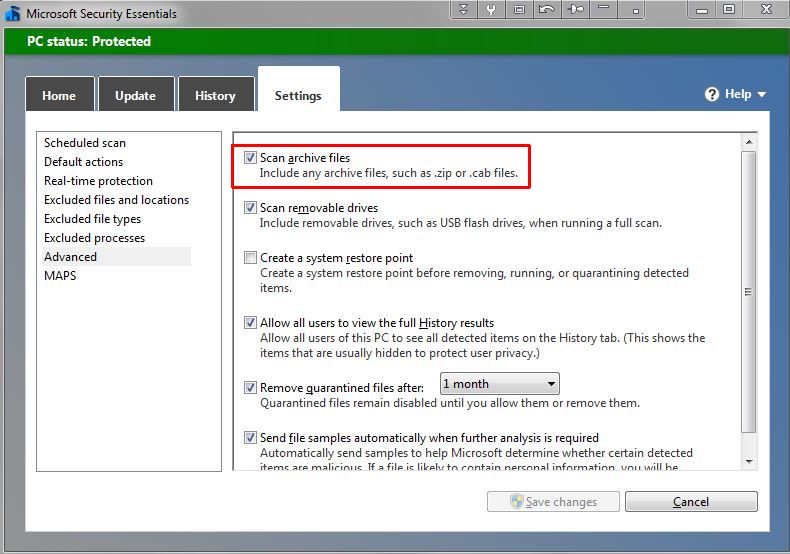Expand the Help menu arrow

[761, 95]
